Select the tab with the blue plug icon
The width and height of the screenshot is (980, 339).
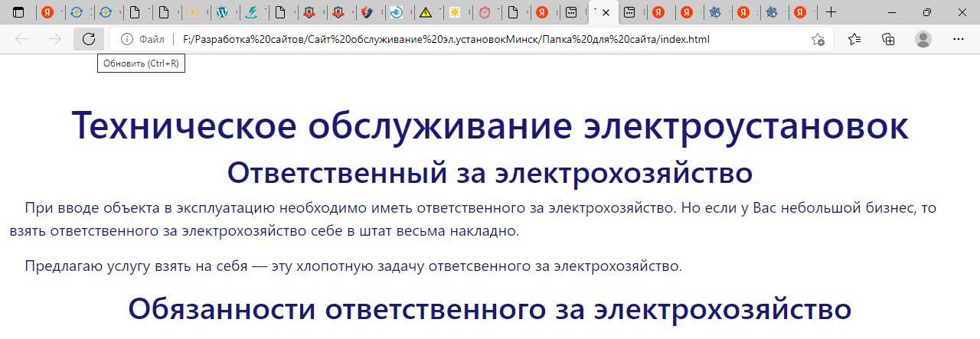(397, 12)
